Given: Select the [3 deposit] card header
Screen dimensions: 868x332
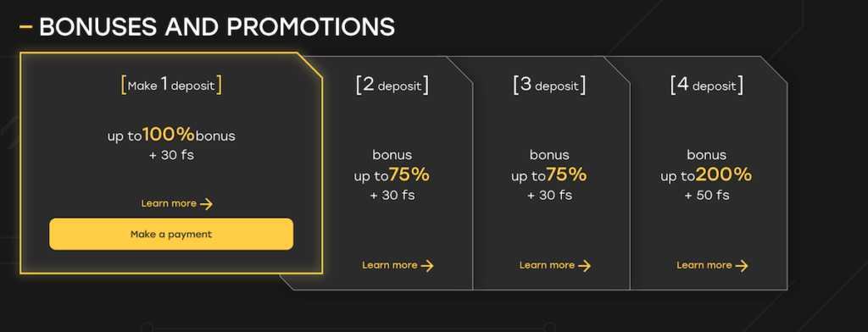Looking at the screenshot, I should coord(549,86).
